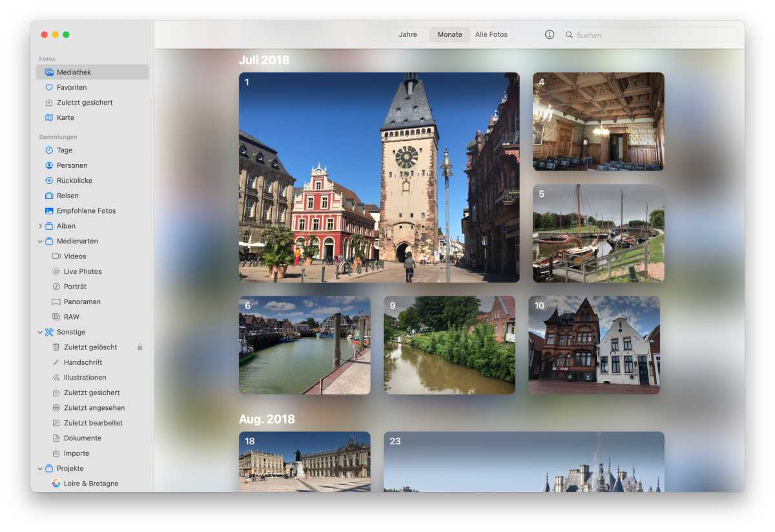Click the Suchen search field

click(650, 35)
